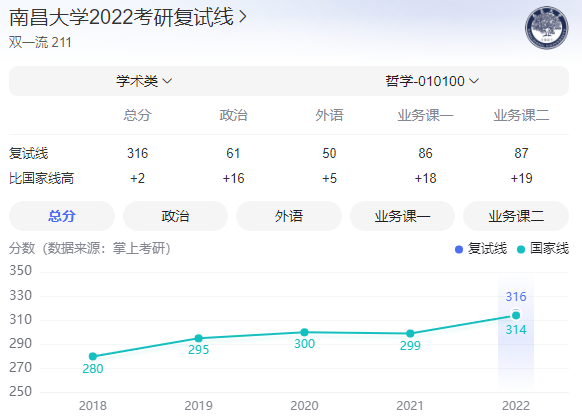Open the 南昌大学2022考研复试线 title link
Screen dimensions: 582x418
(x=122, y=17)
